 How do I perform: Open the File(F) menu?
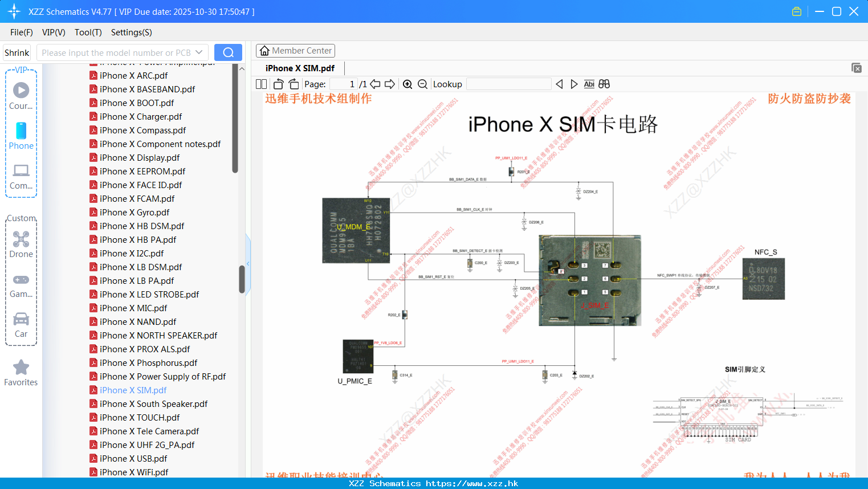click(x=22, y=32)
